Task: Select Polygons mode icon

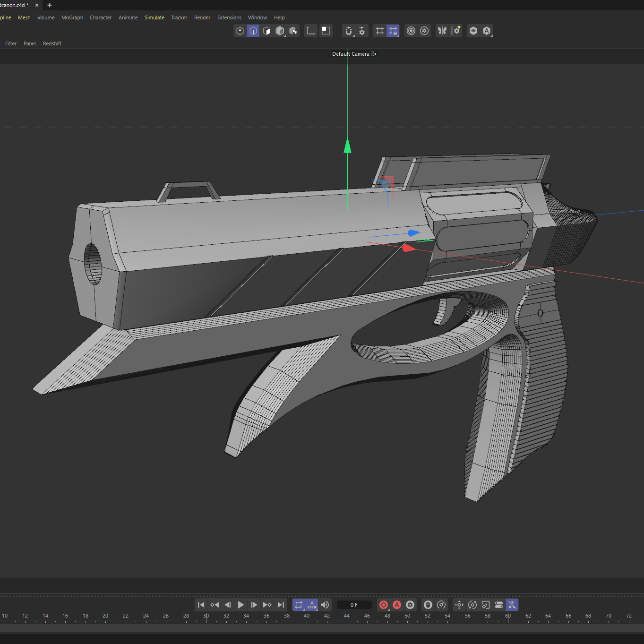Action: click(x=266, y=31)
